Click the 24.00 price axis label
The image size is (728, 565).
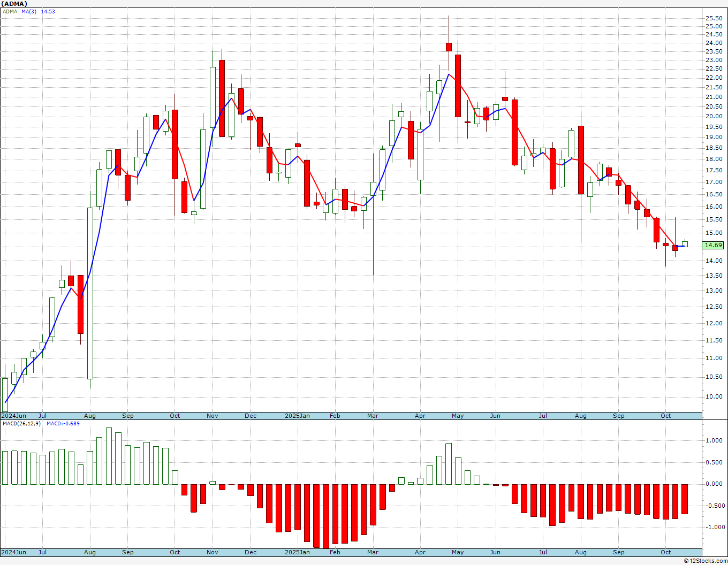click(714, 43)
